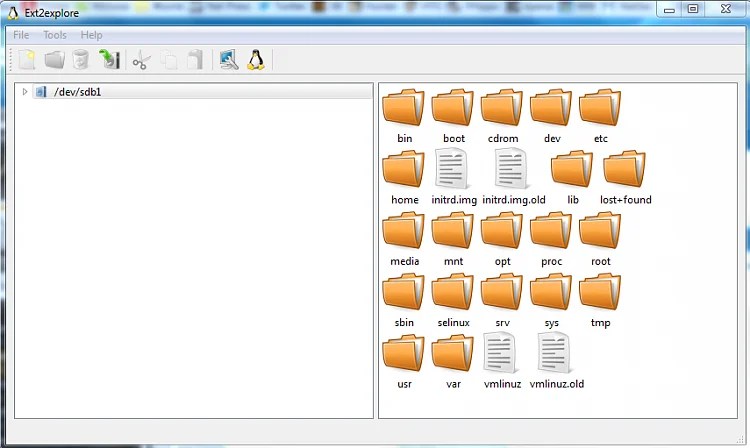Screen dimensions: 750x448
Task: Click the paste clipboard toolbar icon
Action: 195,60
